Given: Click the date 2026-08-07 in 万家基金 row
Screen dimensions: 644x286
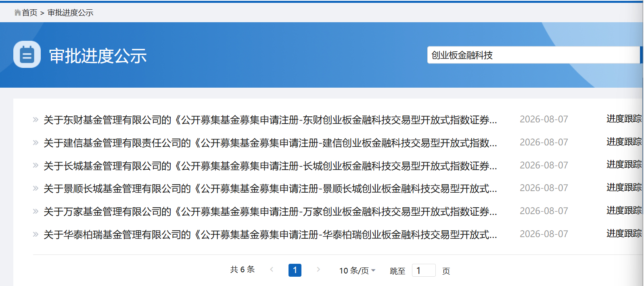Looking at the screenshot, I should click(x=544, y=211).
